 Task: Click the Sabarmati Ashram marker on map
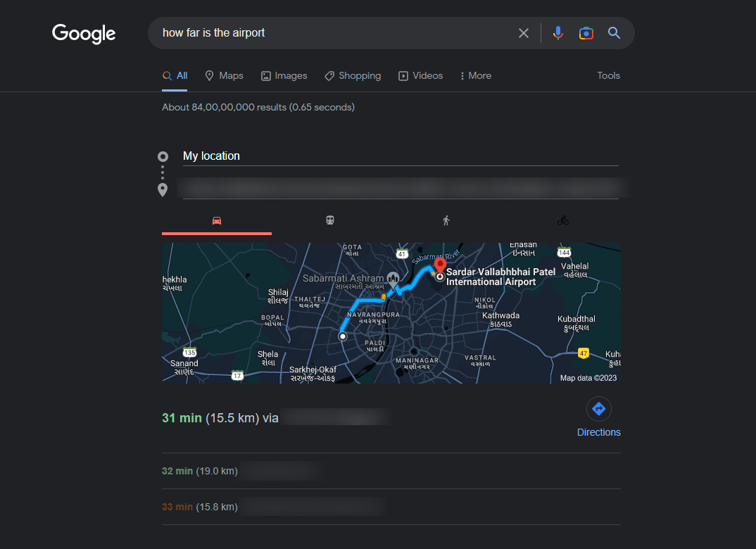(393, 279)
